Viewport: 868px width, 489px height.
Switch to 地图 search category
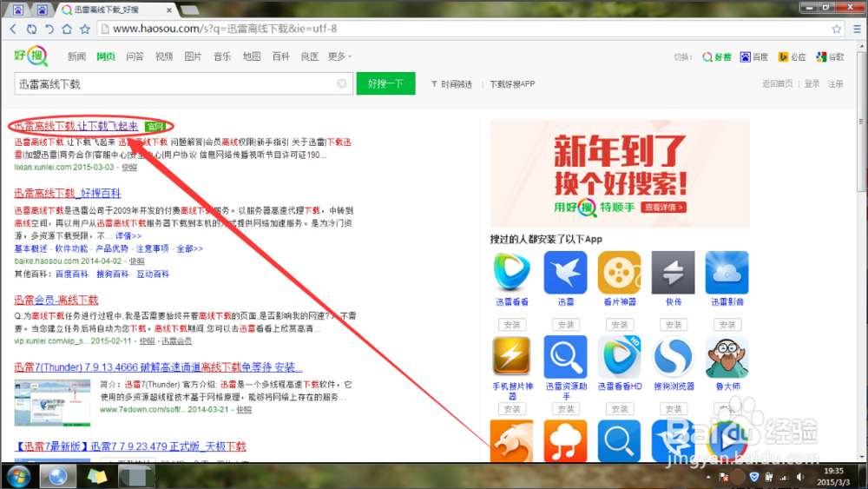[x=252, y=56]
